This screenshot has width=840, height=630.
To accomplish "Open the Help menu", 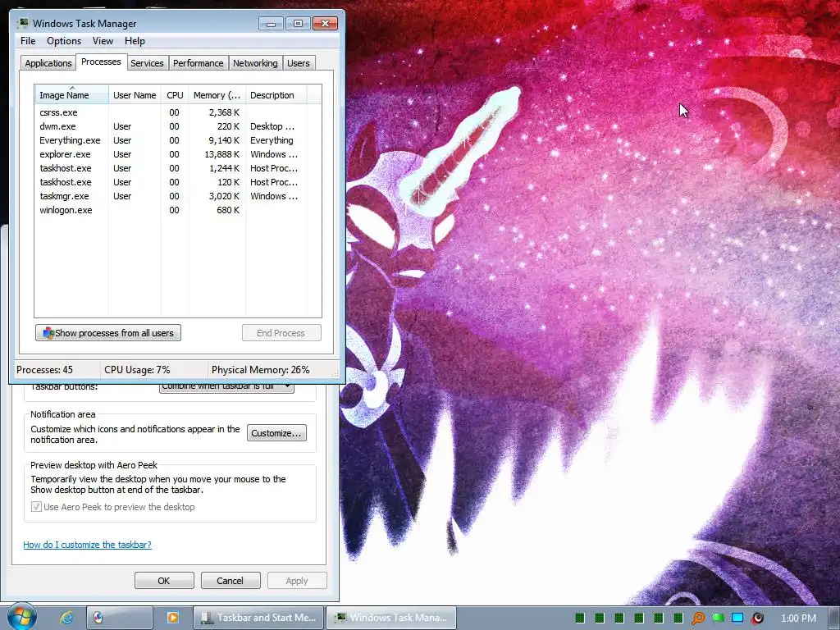I will click(135, 41).
